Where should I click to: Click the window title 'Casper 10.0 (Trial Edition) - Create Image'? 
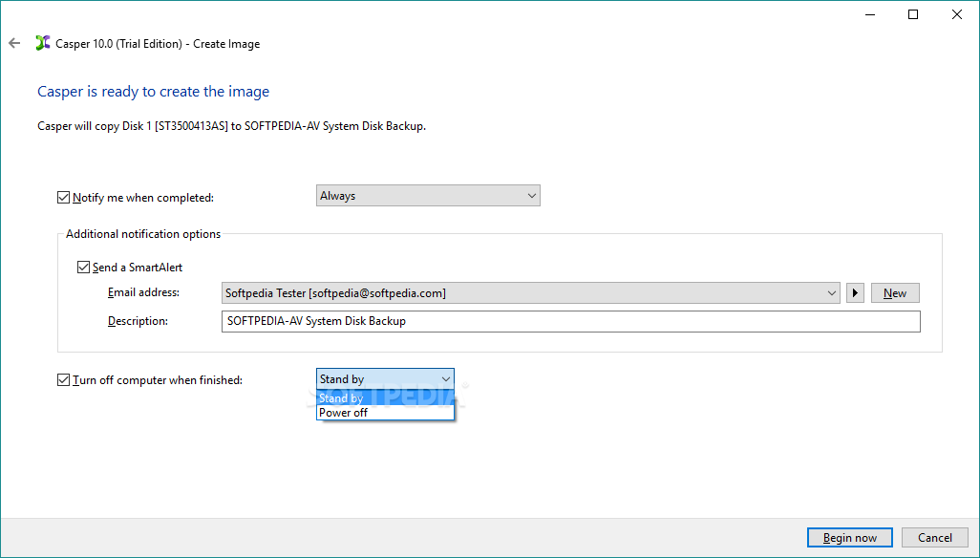(158, 44)
